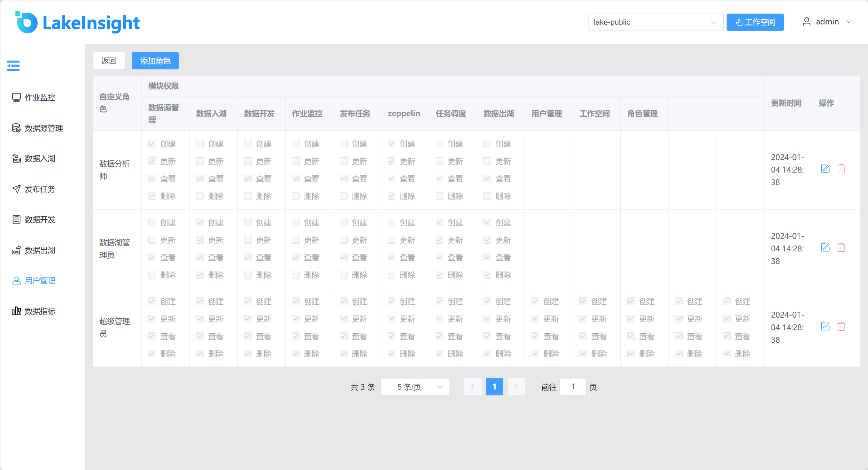
Task: Toggle 超级管理员 角色管理 删除 checkbox
Action: tap(631, 354)
